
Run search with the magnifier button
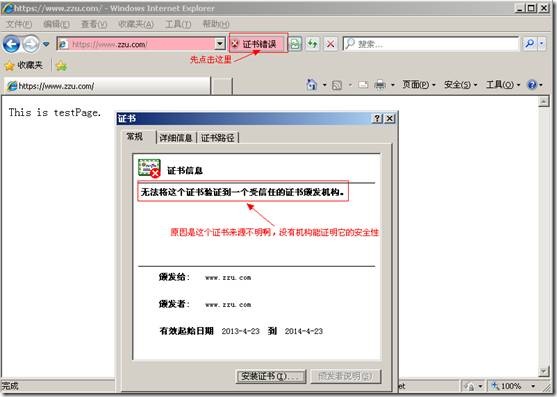click(529, 44)
